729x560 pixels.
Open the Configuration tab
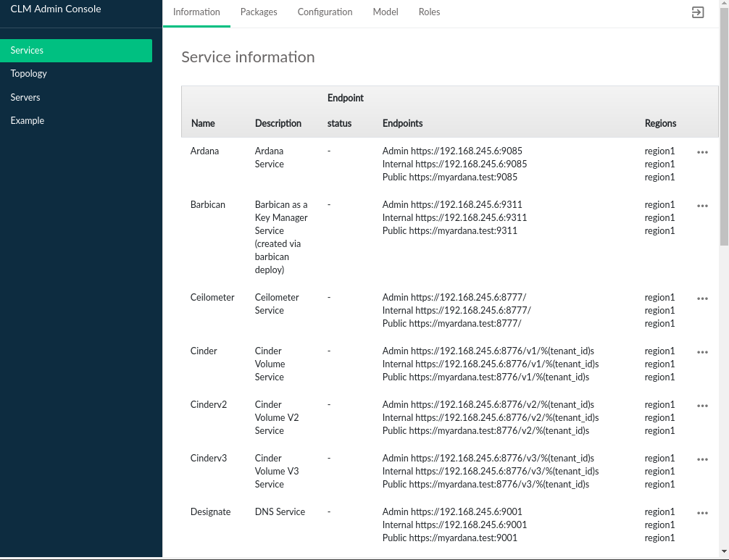[x=325, y=12]
